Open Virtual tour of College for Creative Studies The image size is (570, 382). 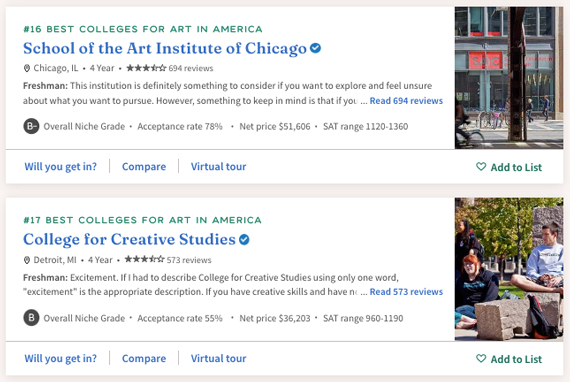218,359
